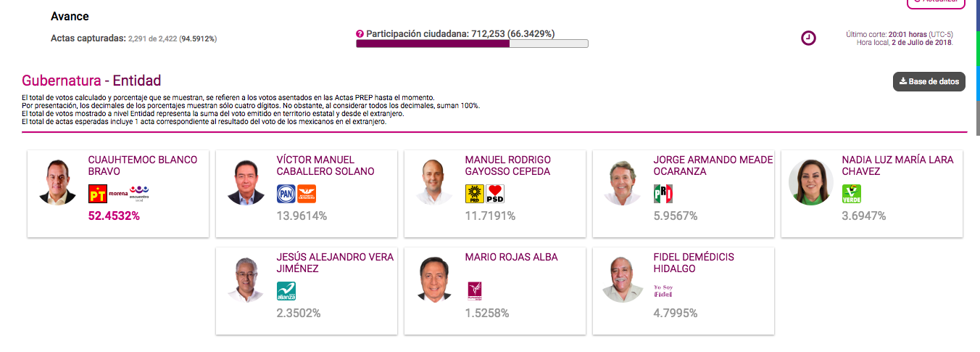
Task: Click the PT party logo icon
Action: click(97, 194)
